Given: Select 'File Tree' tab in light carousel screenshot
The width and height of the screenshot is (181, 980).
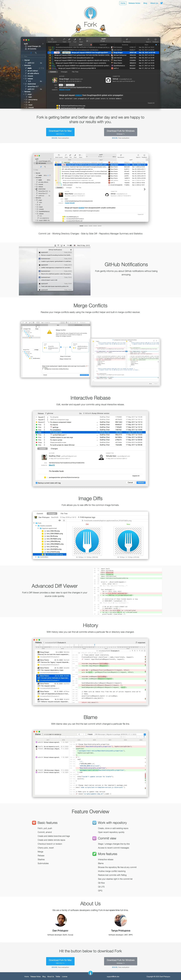Looking at the screenshot, I should [x=78, y=188].
